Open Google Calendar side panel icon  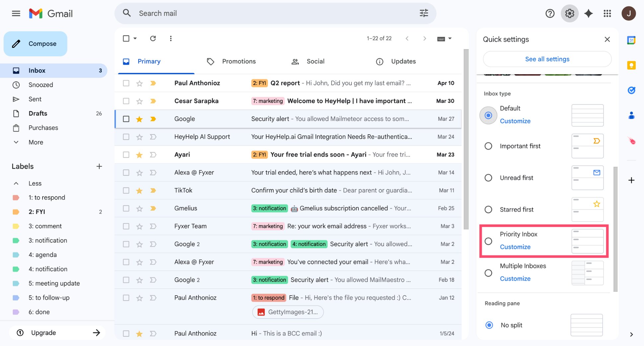click(631, 40)
